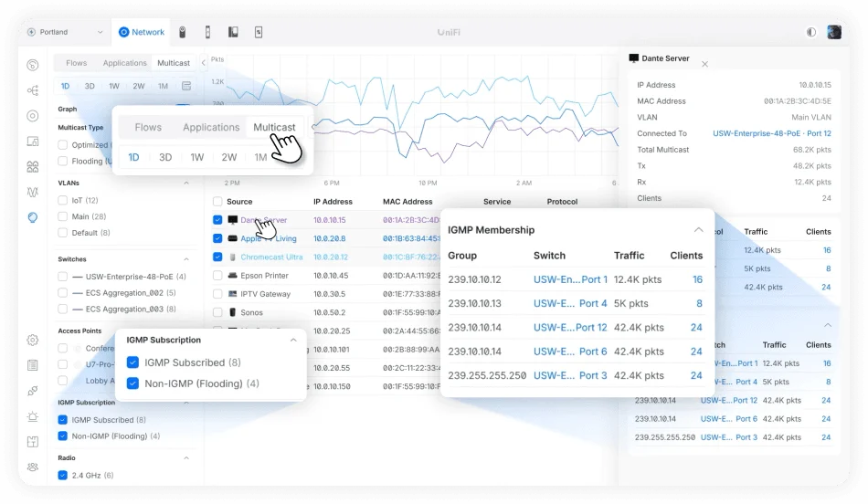The image size is (868, 504).
Task: Check the Epson Printer row checkbox
Action: pyautogui.click(x=217, y=275)
